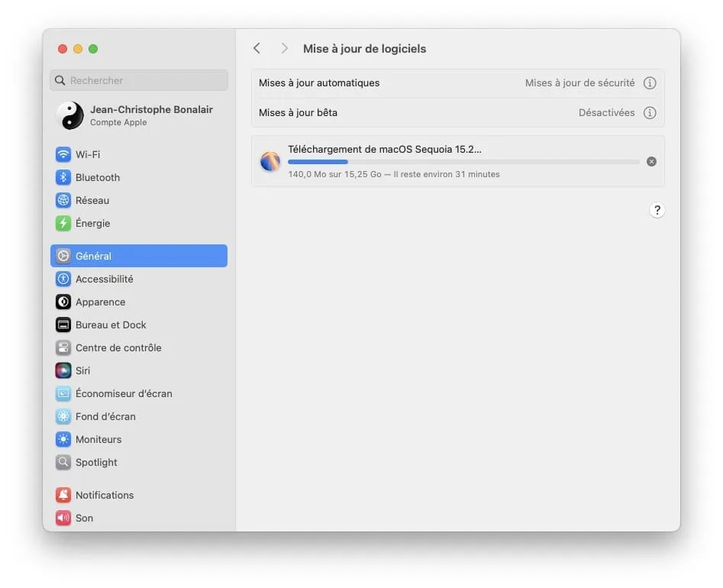Select Général label in sidebar

coord(94,256)
